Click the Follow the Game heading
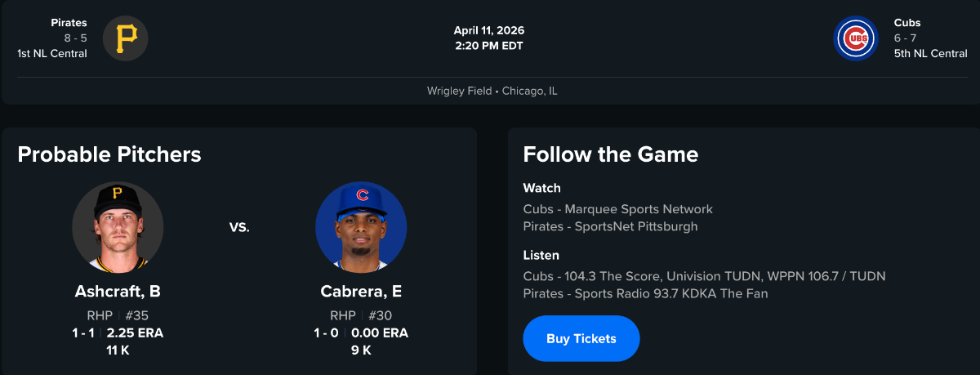 610,154
